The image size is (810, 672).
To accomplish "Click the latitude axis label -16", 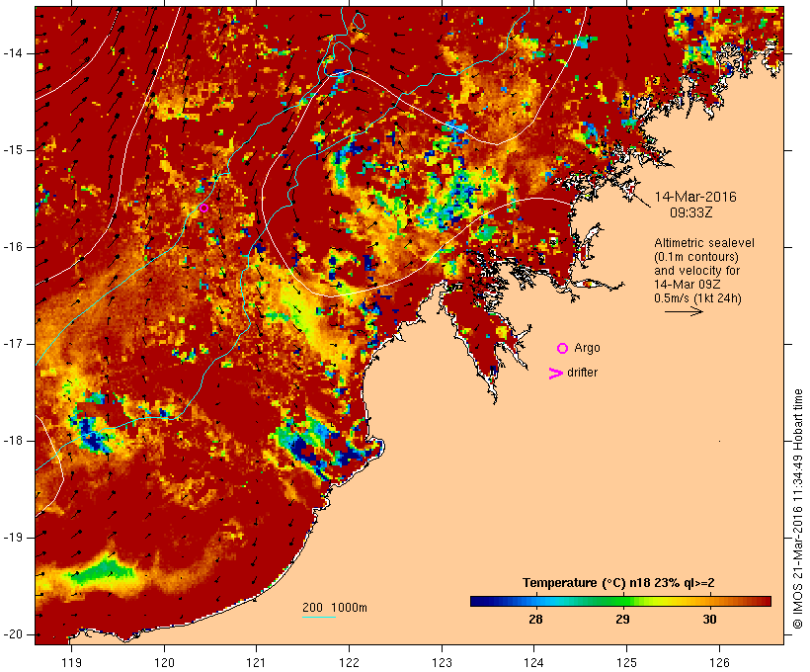I will pos(13,247).
